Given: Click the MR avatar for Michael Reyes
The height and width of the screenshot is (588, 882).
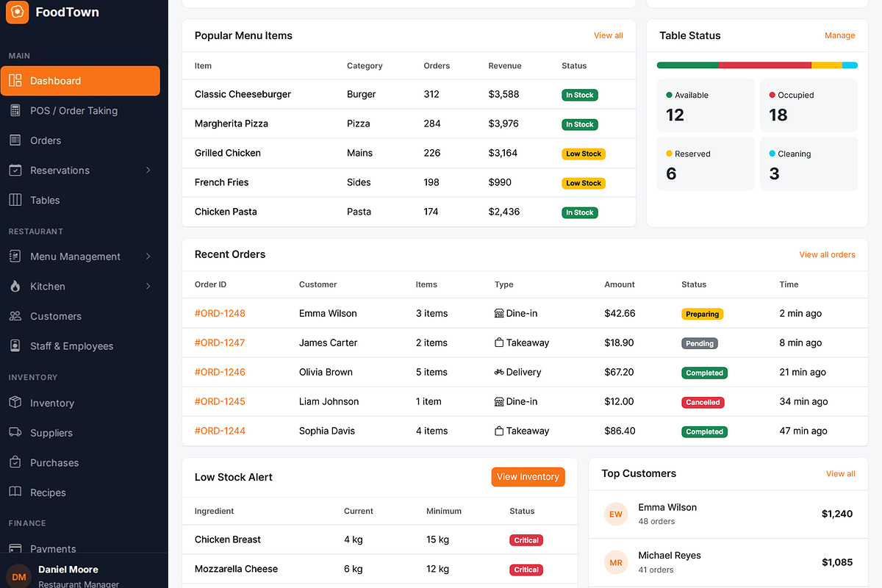Looking at the screenshot, I should 616,562.
